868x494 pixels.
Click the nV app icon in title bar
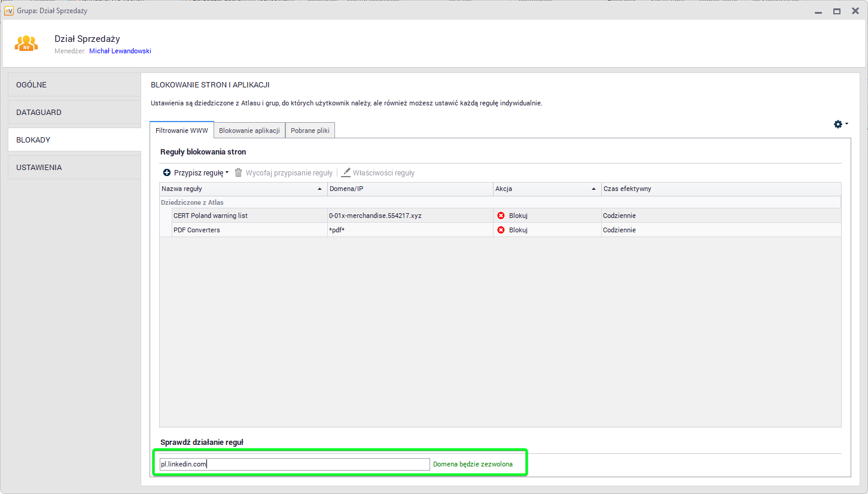pos(9,11)
